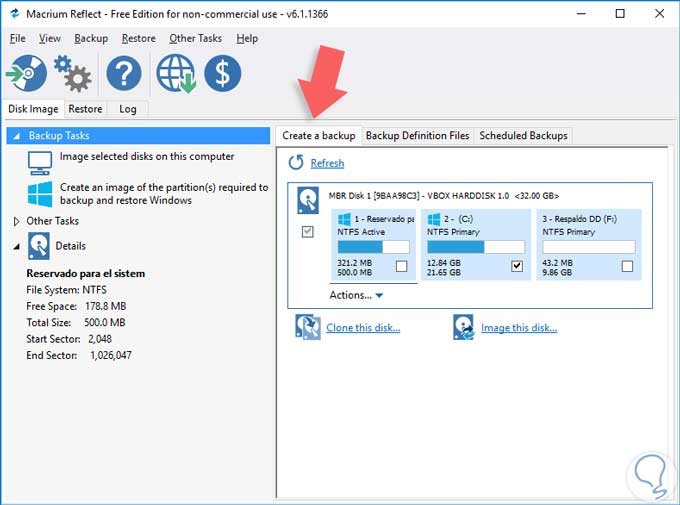The height and width of the screenshot is (505, 680).
Task: Minimize the Macrium Reflect window
Action: coord(581,13)
